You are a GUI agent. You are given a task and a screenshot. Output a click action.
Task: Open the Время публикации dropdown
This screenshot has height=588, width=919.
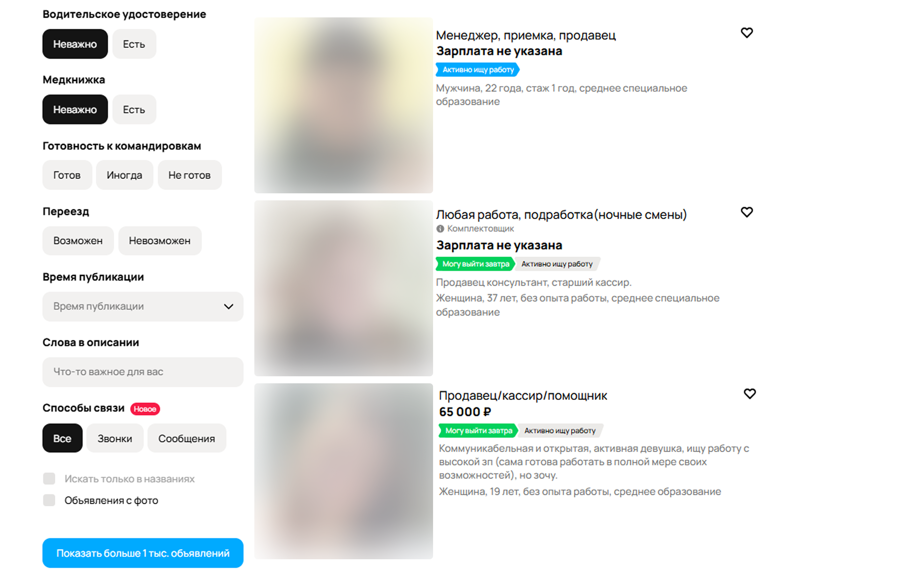click(x=143, y=307)
